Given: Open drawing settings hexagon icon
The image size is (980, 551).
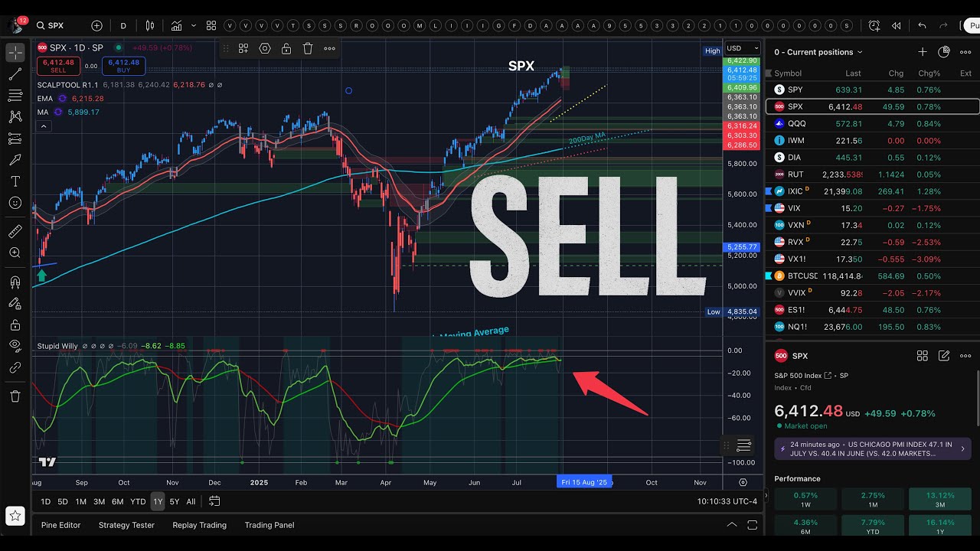Looking at the screenshot, I should tap(265, 48).
